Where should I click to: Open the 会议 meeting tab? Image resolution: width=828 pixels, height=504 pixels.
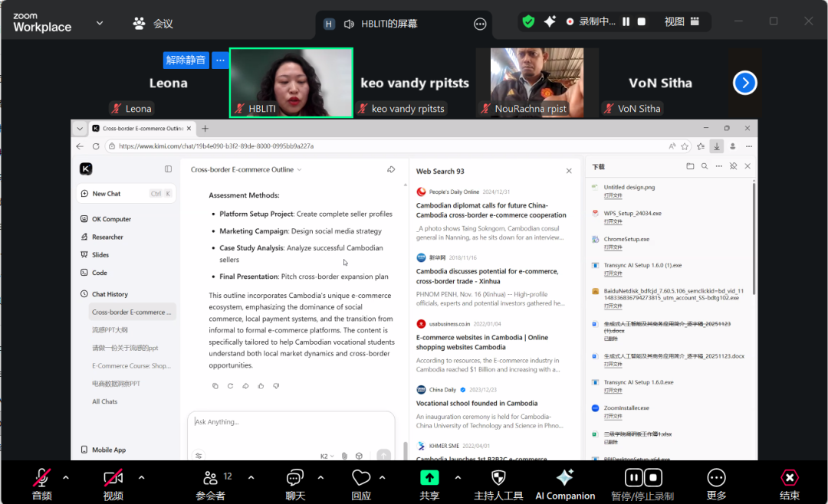[x=153, y=24]
